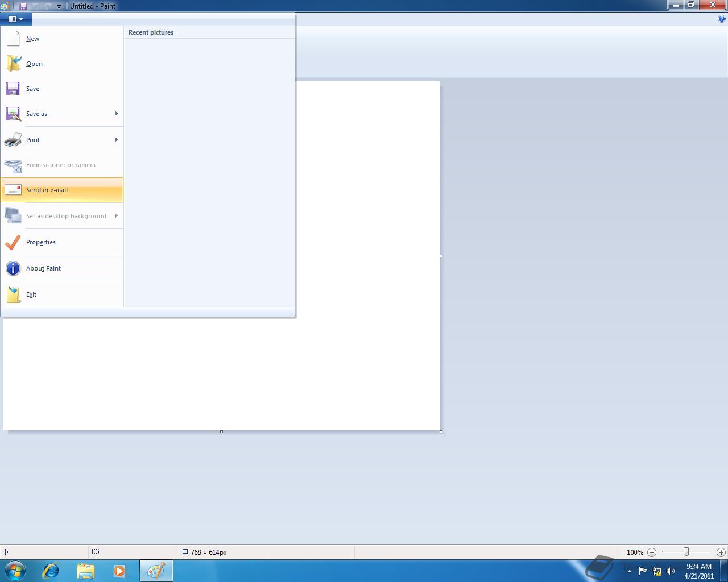Choose Exit to close Paint
Viewport: 728px width, 582px height.
61,294
